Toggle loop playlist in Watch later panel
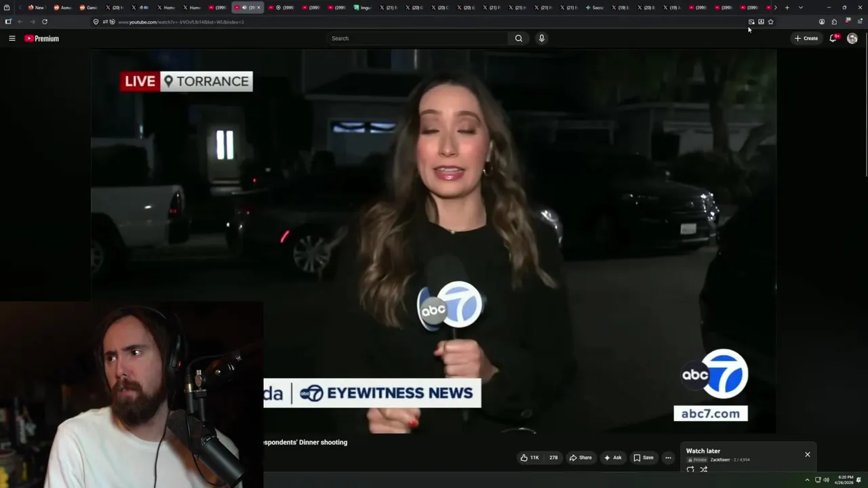 click(x=690, y=469)
